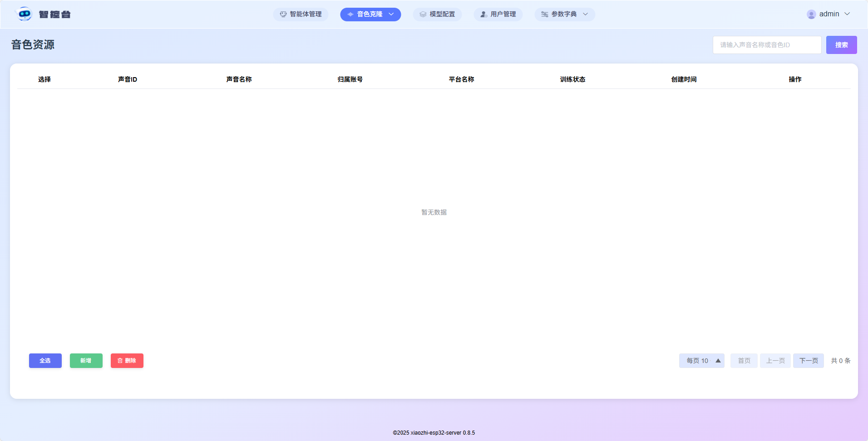This screenshot has width=868, height=441.
Task: Open the admin account dropdown arrow
Action: coord(847,14)
